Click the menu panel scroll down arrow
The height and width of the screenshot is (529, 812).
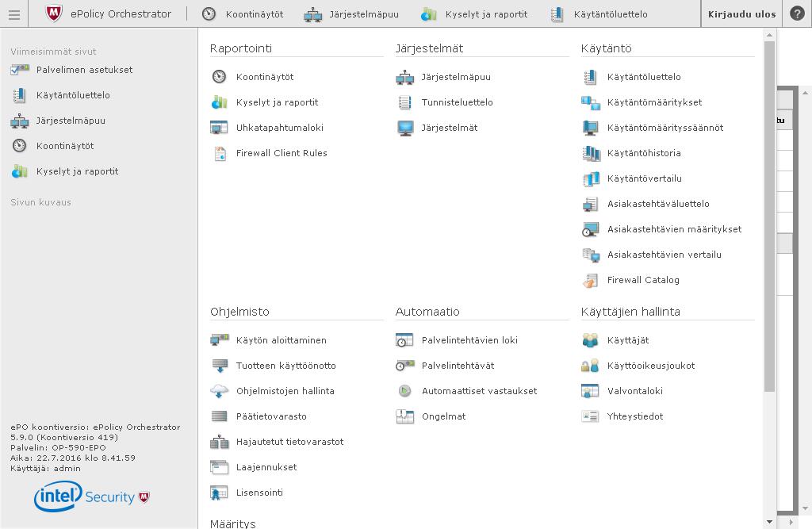click(769, 522)
